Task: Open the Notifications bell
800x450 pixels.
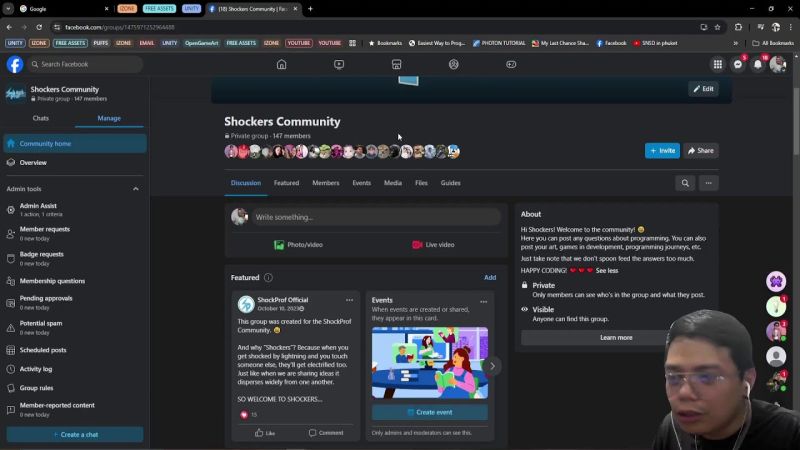Action: click(x=758, y=64)
